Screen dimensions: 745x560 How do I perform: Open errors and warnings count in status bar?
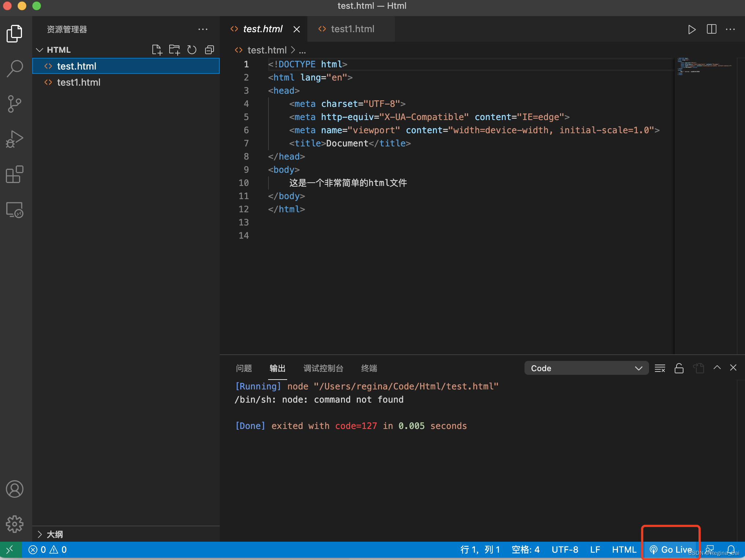click(x=48, y=550)
